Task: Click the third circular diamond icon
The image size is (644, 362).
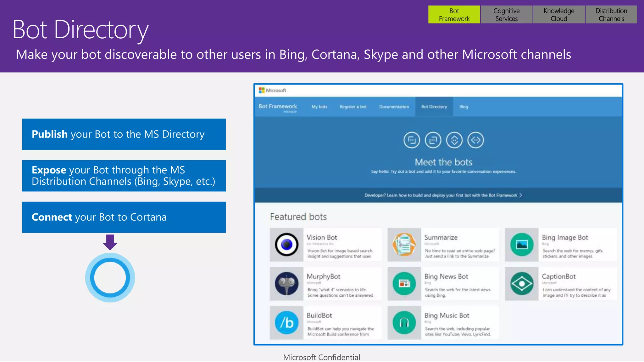Action: 454,140
